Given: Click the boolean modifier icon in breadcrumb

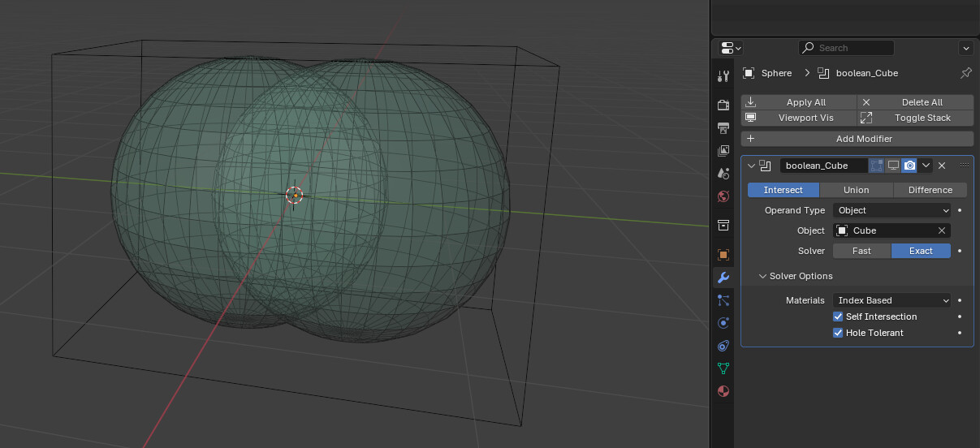Looking at the screenshot, I should coord(823,73).
